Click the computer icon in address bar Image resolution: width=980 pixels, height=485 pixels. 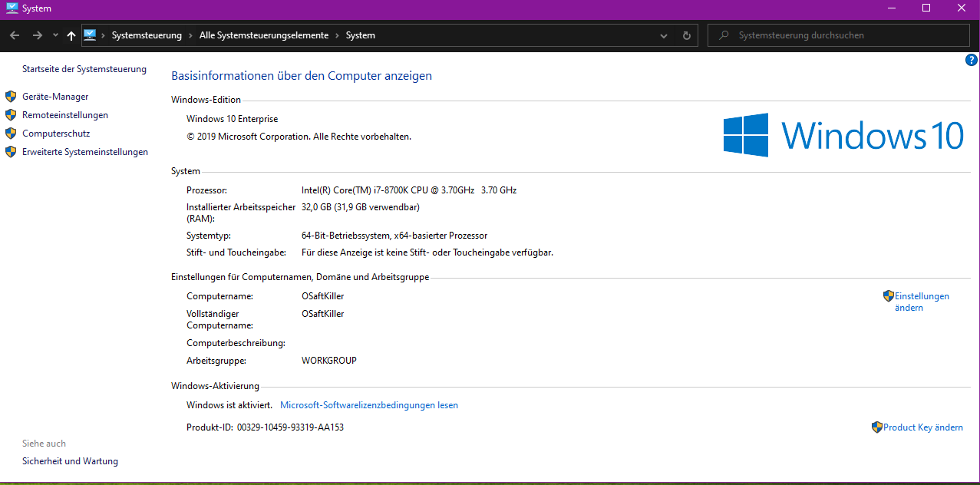tap(90, 35)
